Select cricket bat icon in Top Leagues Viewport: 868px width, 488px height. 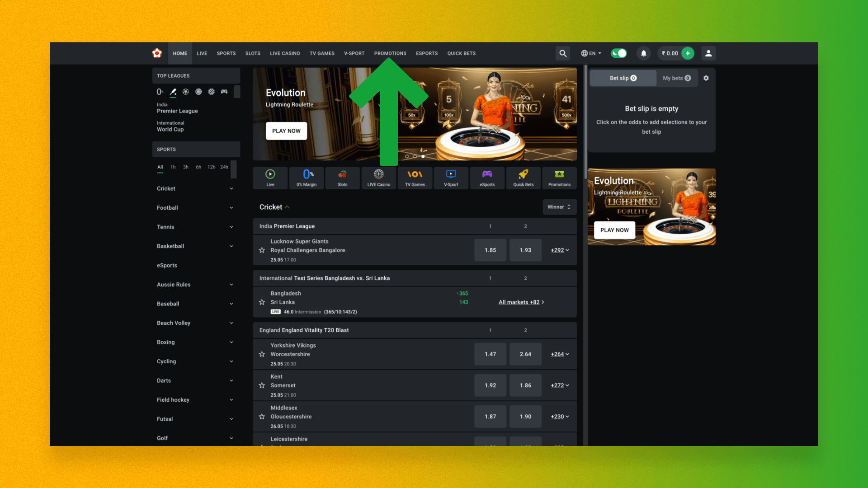(x=173, y=92)
